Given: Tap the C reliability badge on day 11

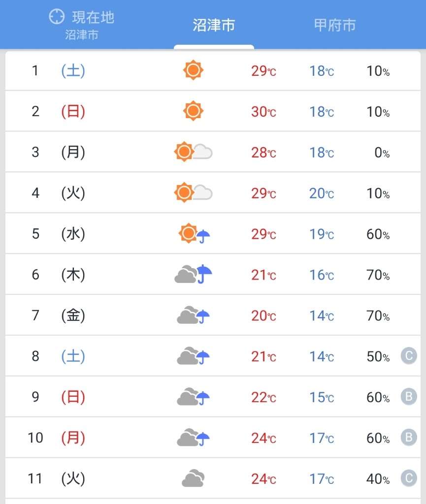Looking at the screenshot, I should (409, 478).
